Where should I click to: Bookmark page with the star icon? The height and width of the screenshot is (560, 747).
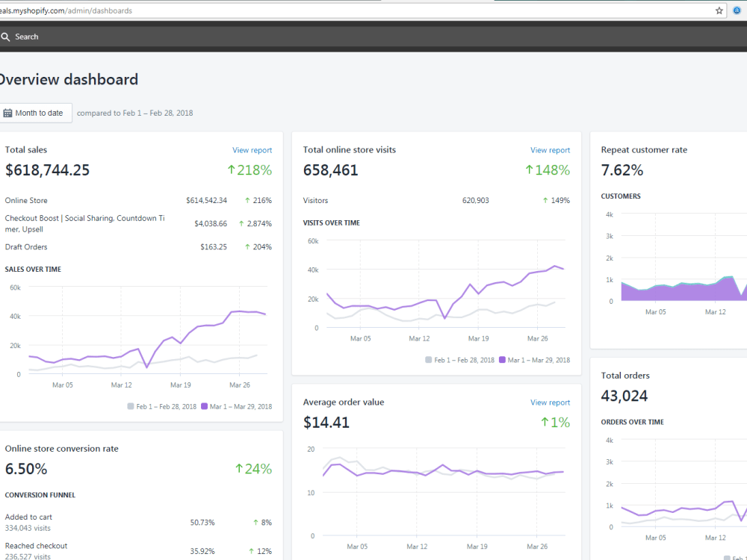[719, 10]
